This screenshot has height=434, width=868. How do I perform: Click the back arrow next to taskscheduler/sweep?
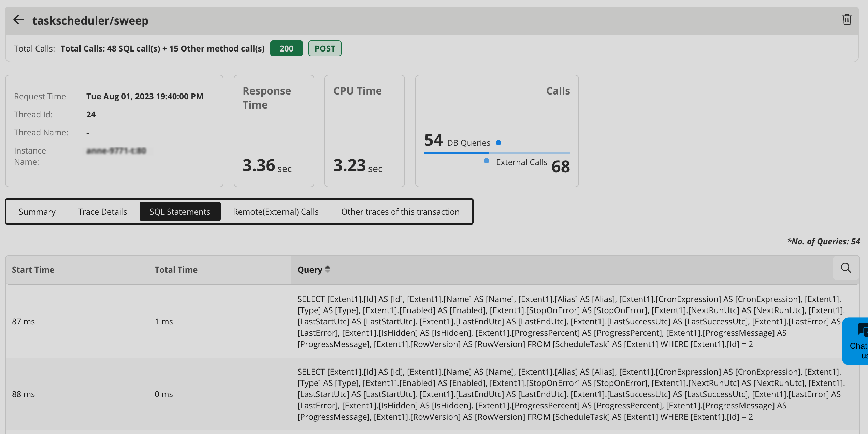(19, 20)
